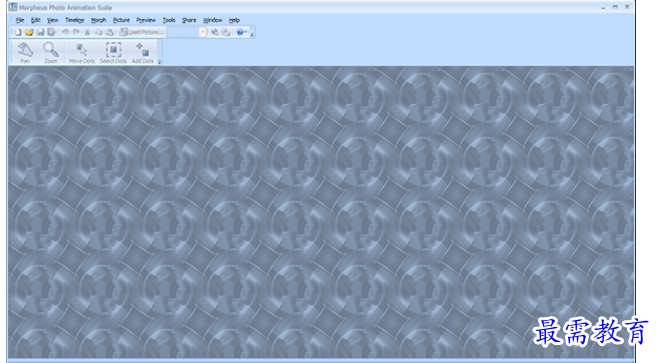This screenshot has height=363, width=657.
Task: Click the Copy icon
Action: [x=98, y=32]
